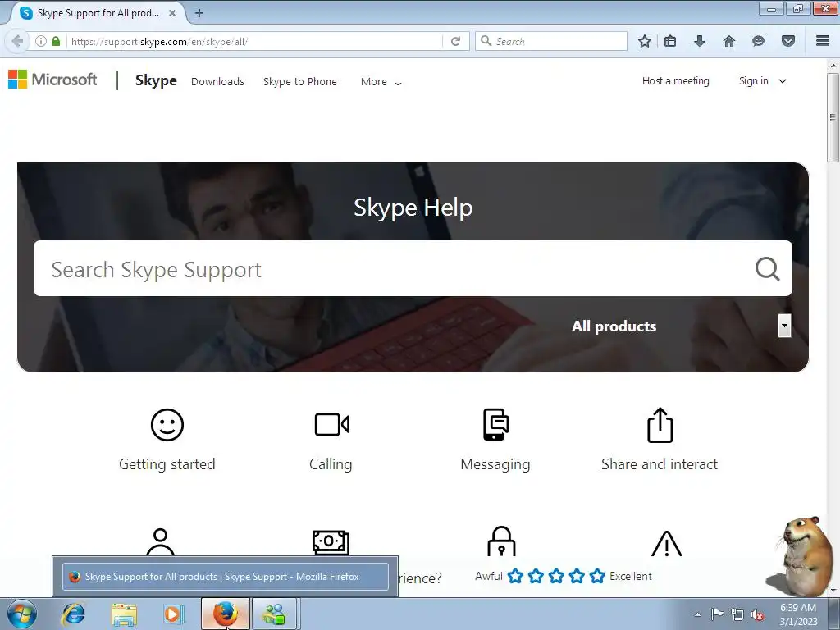This screenshot has width=840, height=630.
Task: Save page to Pocket icon
Action: click(788, 41)
